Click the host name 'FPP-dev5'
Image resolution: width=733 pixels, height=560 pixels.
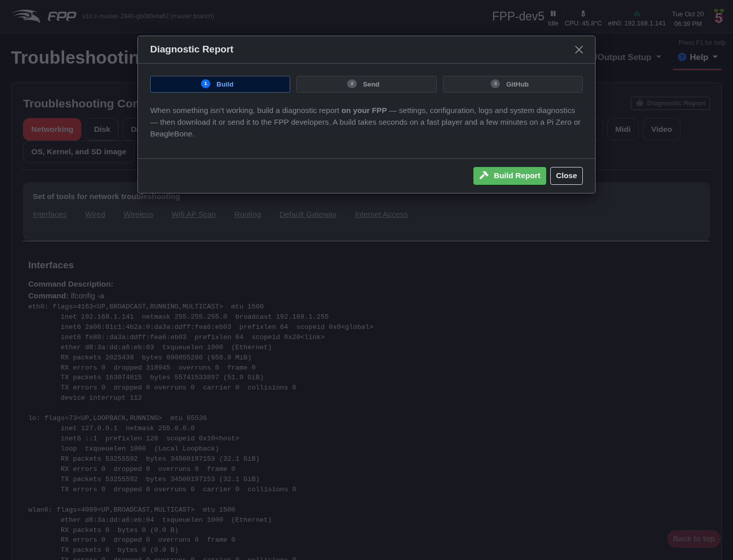(518, 16)
